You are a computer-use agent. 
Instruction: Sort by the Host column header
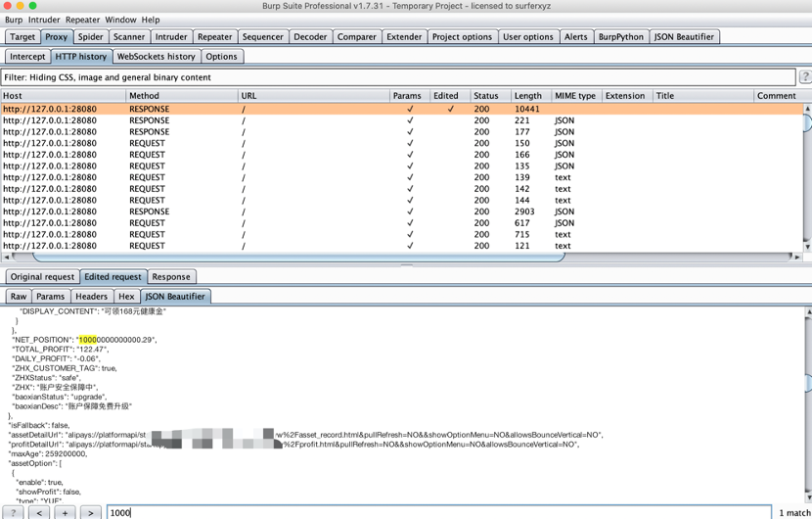click(x=64, y=96)
